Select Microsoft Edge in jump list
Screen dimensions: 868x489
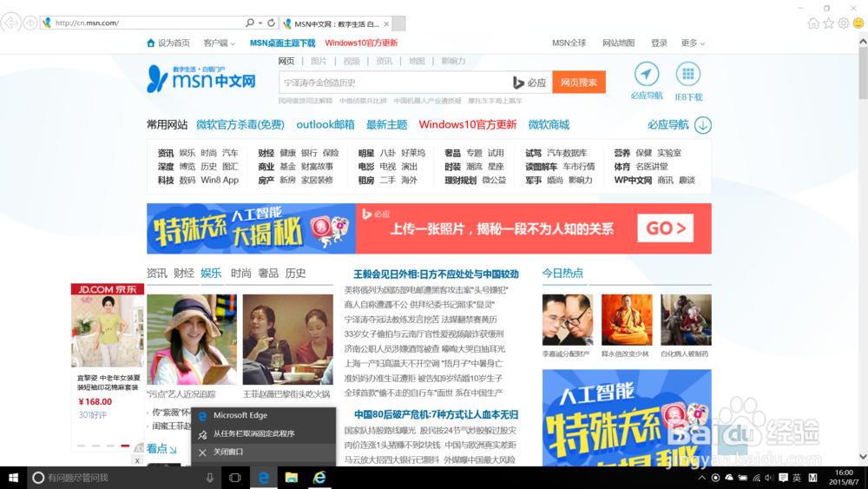point(264,415)
